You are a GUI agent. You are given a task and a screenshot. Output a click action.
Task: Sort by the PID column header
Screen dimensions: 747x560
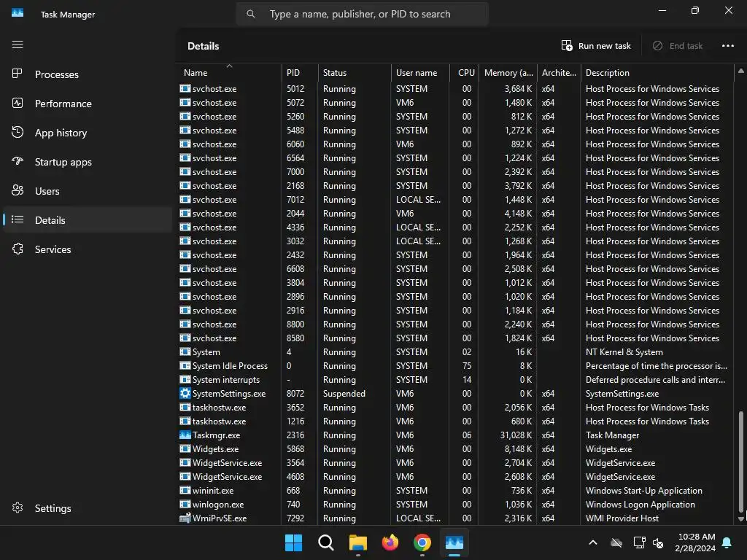coord(300,72)
